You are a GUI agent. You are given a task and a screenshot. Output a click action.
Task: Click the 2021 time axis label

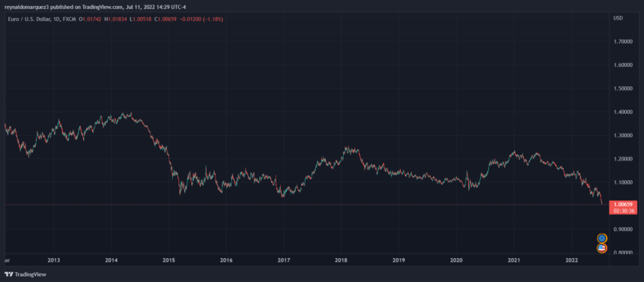514,260
